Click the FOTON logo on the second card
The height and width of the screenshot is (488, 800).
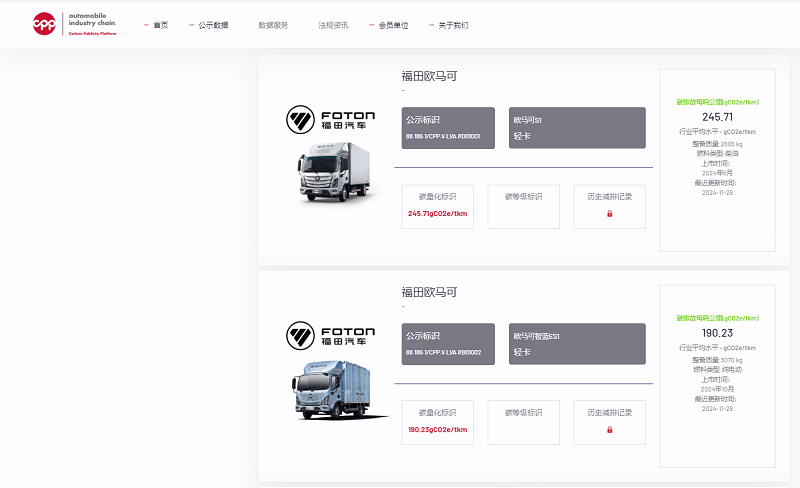coord(330,335)
